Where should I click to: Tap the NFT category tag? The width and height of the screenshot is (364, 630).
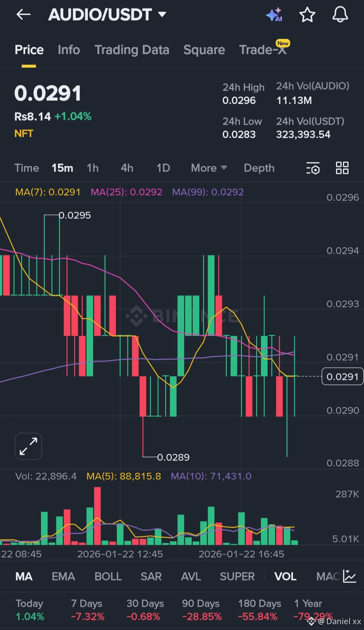[x=24, y=133]
